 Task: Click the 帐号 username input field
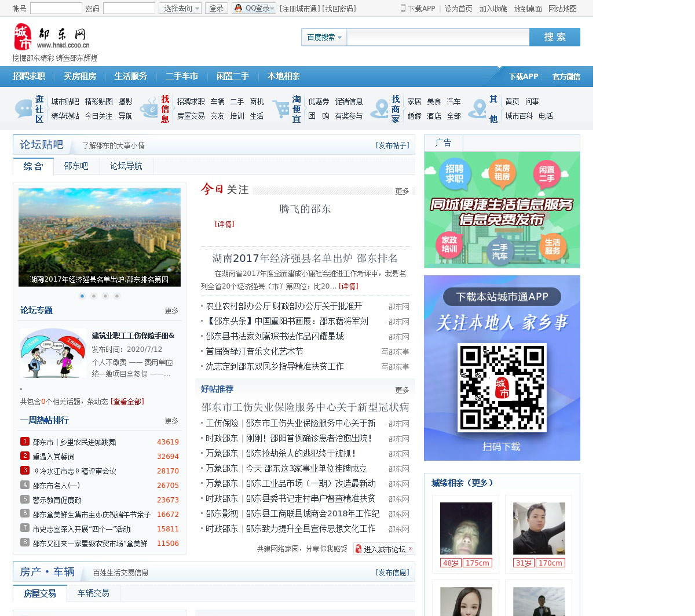tap(56, 8)
